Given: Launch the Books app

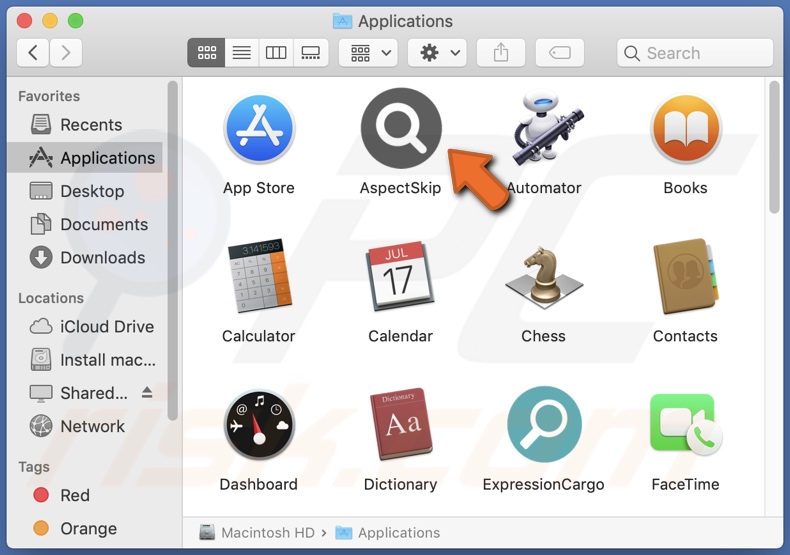Looking at the screenshot, I should tap(685, 129).
